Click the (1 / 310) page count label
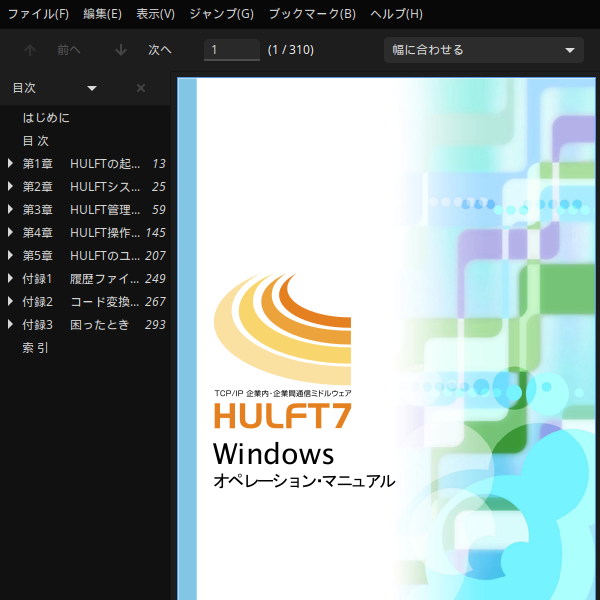This screenshot has width=600, height=600. pyautogui.click(x=291, y=50)
